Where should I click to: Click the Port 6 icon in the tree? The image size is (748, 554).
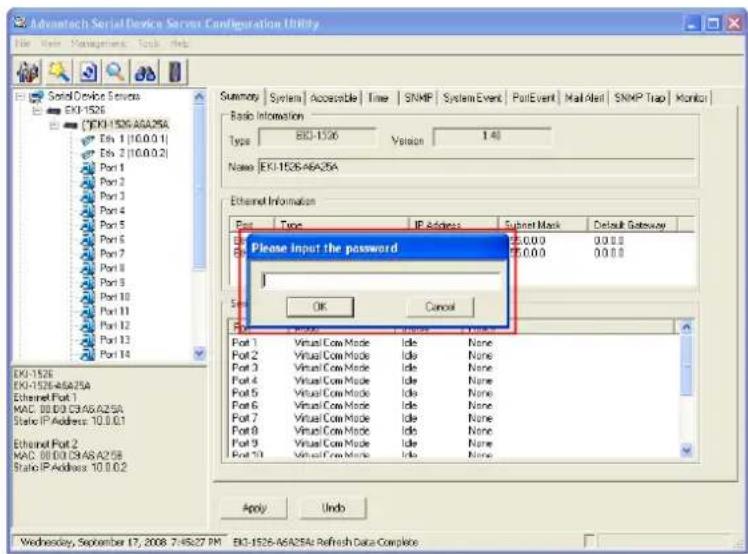[88, 240]
